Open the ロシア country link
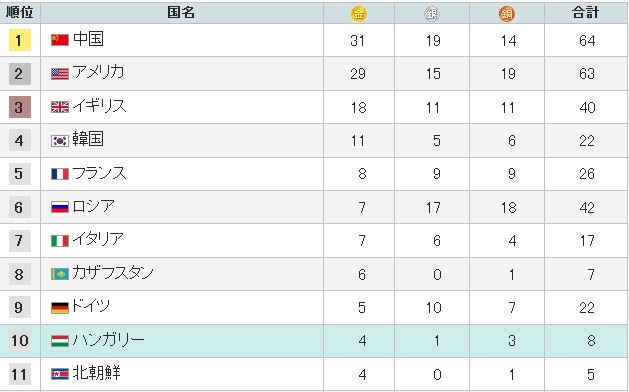 tap(93, 206)
